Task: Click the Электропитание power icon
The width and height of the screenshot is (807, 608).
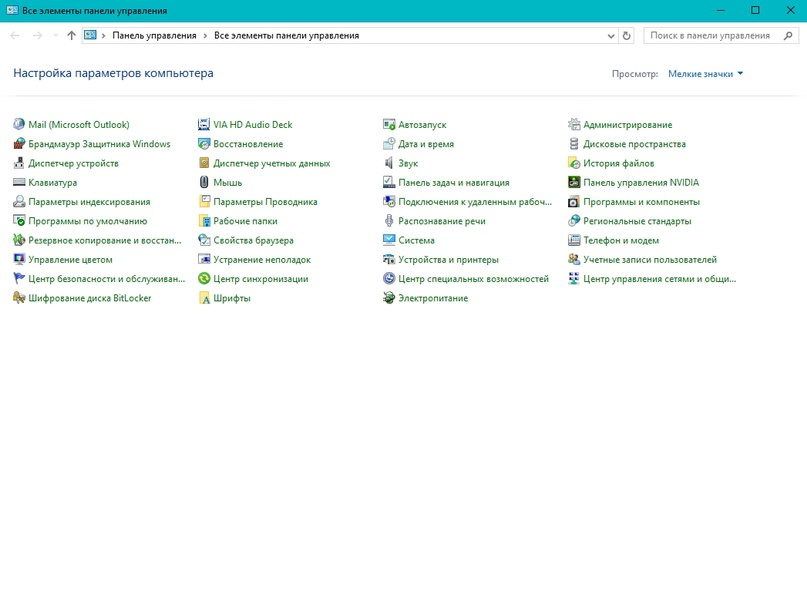Action: [x=389, y=298]
